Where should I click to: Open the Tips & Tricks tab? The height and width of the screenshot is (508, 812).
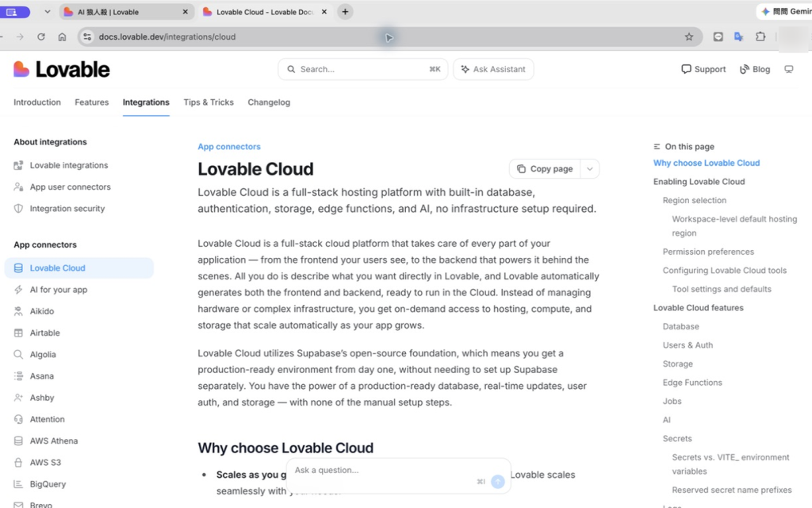(x=209, y=102)
